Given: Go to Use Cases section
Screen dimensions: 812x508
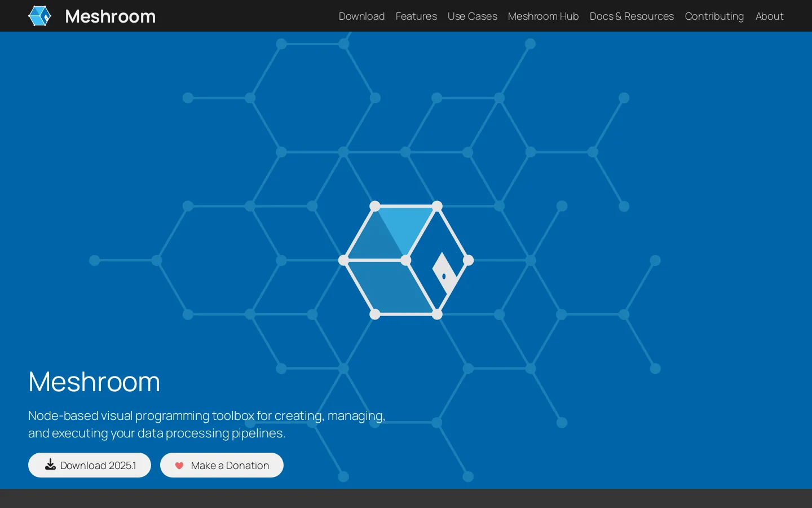Looking at the screenshot, I should pyautogui.click(x=472, y=16).
